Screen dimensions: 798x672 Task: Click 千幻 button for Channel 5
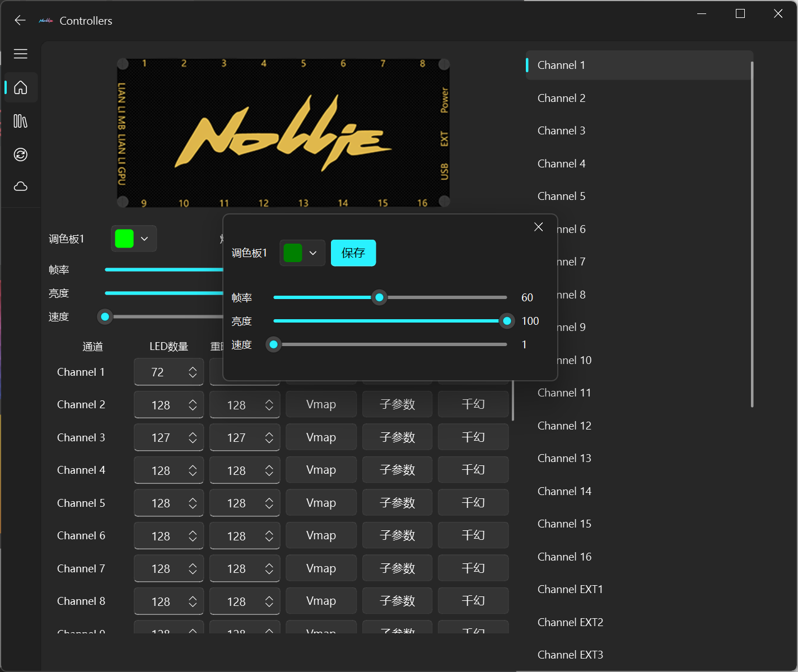point(473,503)
